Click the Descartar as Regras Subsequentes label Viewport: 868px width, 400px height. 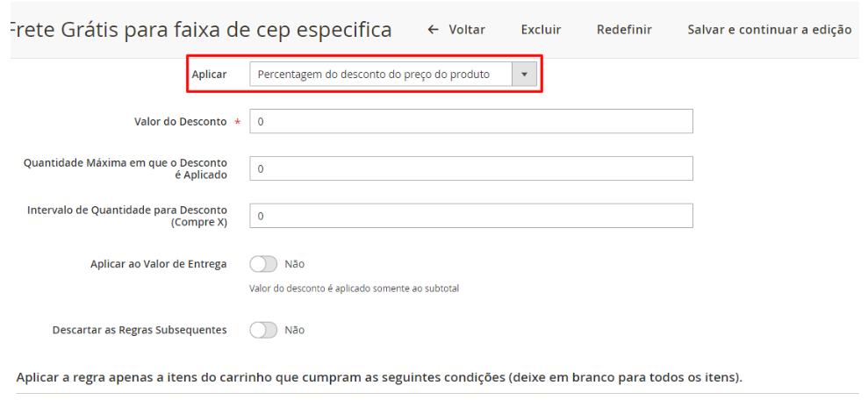140,330
